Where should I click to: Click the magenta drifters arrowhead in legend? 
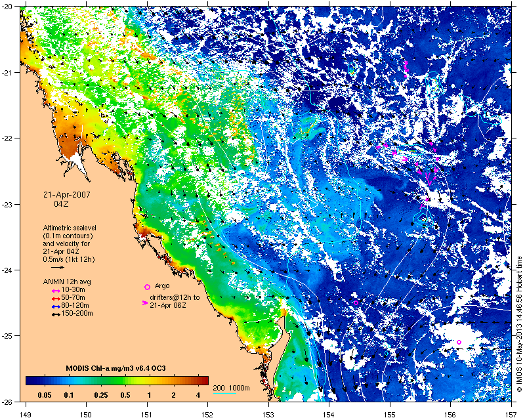point(145,303)
